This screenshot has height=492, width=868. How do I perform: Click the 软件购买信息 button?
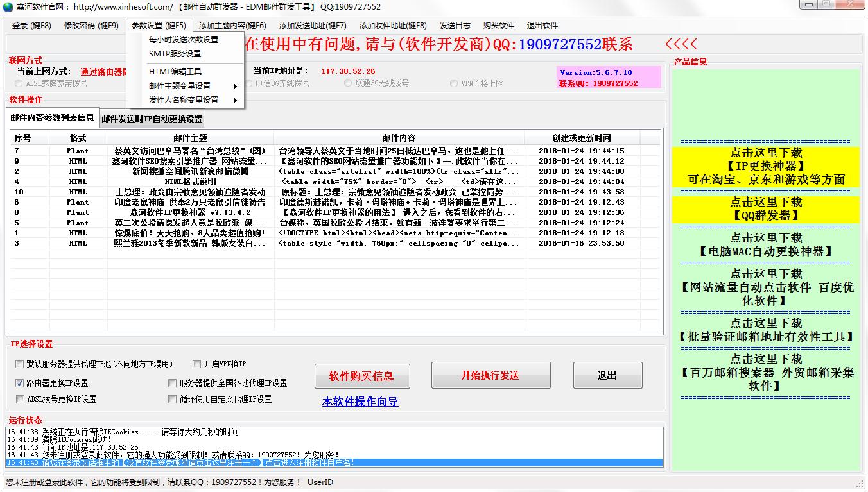pos(361,376)
